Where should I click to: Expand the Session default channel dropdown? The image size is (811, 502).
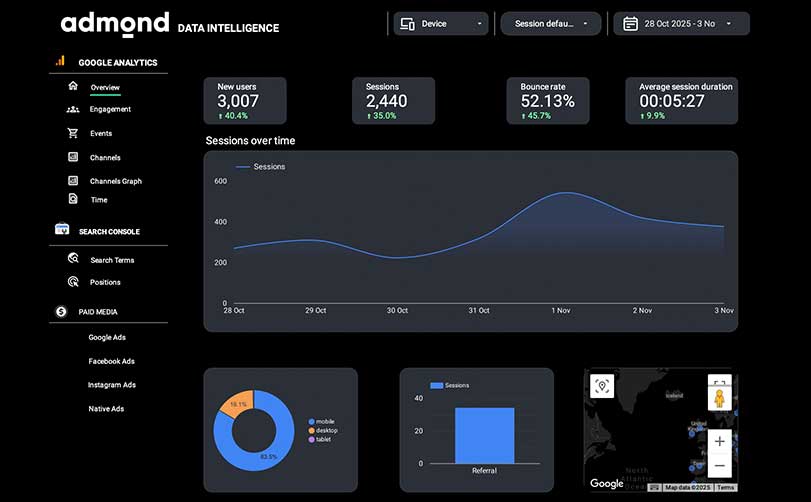click(550, 23)
